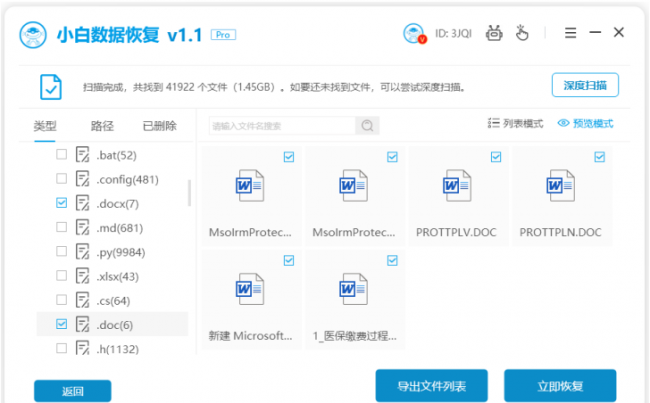Click the .config file type icon
The width and height of the screenshot is (650, 403).
point(82,179)
